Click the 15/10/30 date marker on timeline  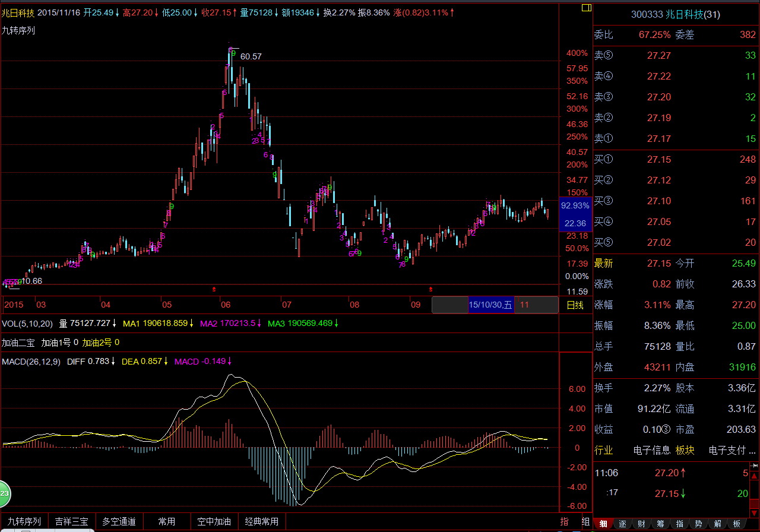tap(490, 305)
